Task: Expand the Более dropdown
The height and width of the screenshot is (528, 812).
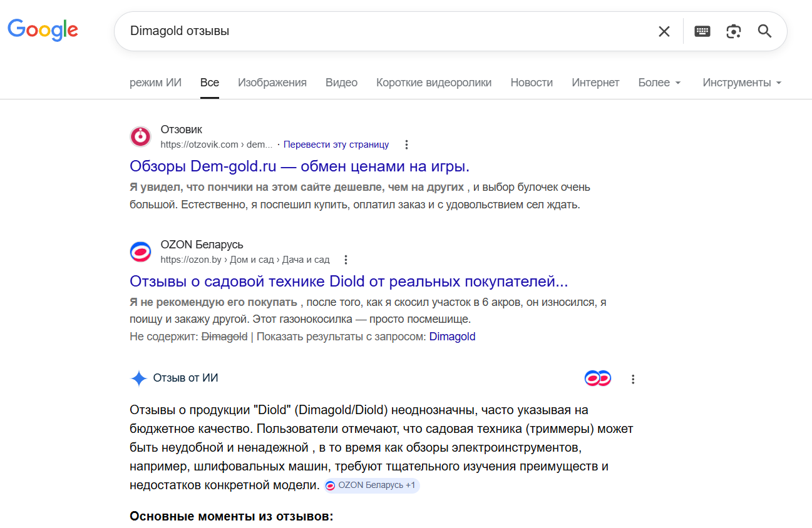Action: 659,83
